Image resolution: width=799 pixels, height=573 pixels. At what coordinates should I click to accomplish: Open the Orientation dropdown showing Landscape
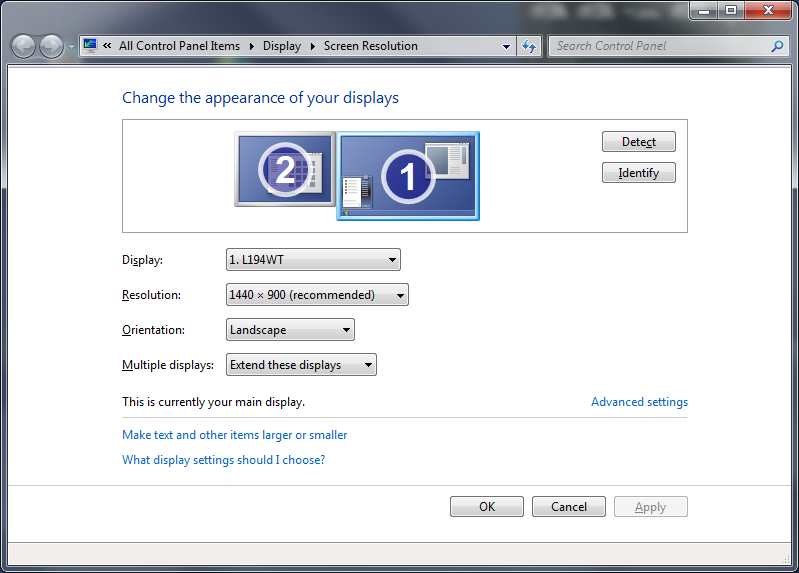[x=290, y=330]
